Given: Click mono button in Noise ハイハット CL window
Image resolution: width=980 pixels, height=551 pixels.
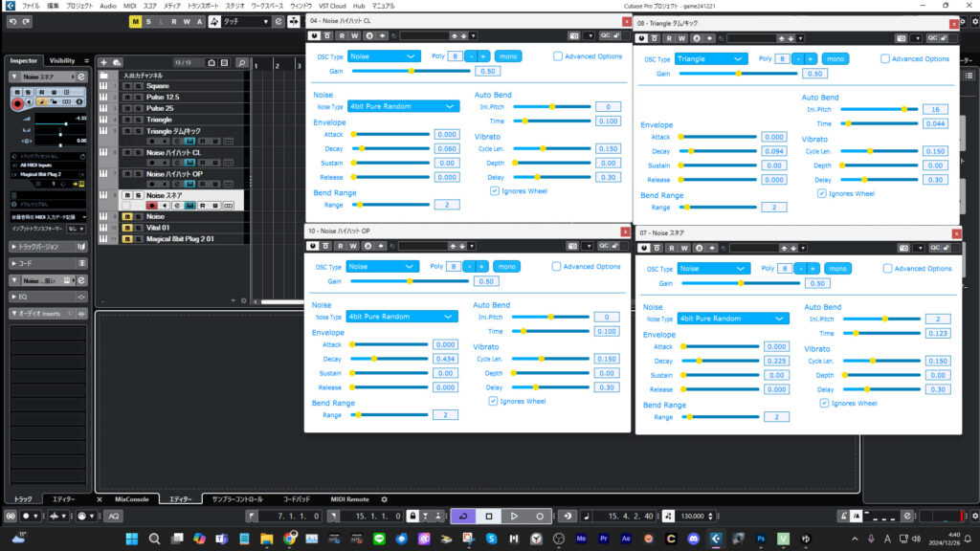Looking at the screenshot, I should pyautogui.click(x=508, y=56).
